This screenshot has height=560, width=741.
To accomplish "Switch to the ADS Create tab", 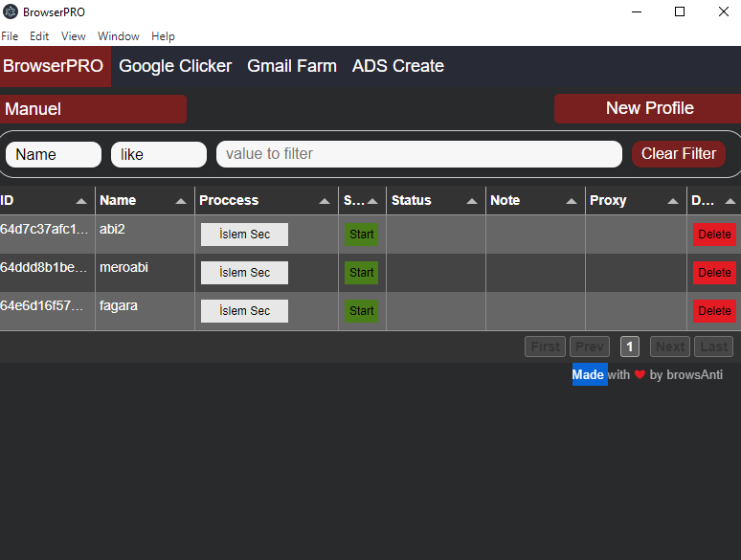I will click(x=398, y=66).
